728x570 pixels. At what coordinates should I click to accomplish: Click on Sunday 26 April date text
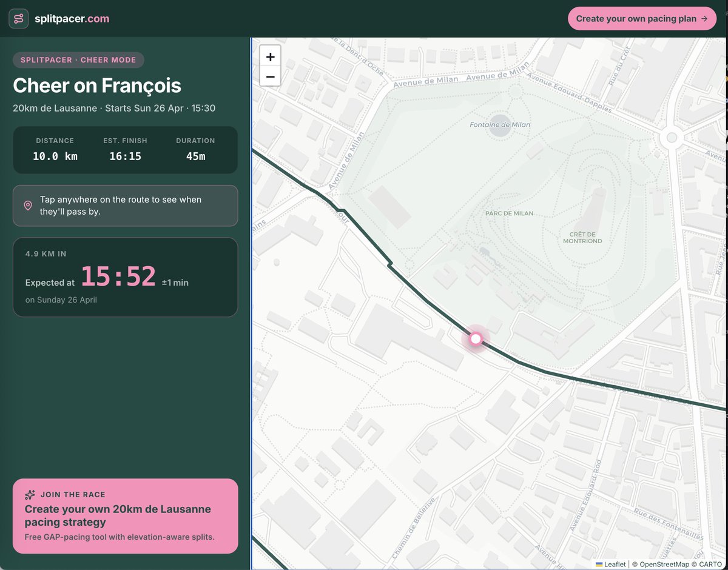pos(61,300)
